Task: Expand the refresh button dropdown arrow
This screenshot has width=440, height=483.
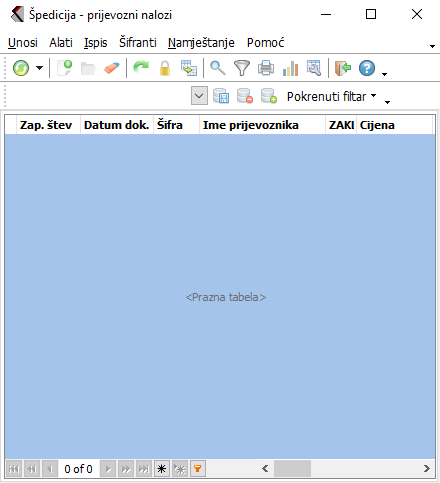Action: (40, 68)
